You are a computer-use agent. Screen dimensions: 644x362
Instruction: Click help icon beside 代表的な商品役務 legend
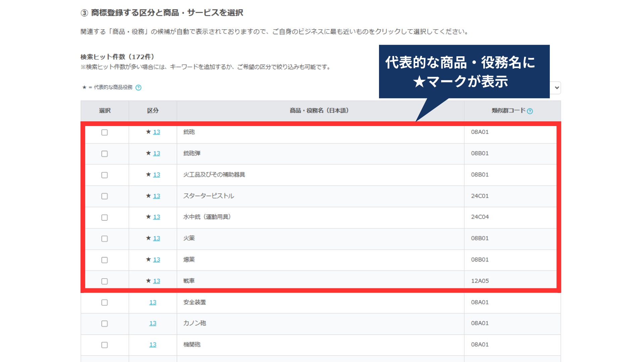pyautogui.click(x=138, y=87)
